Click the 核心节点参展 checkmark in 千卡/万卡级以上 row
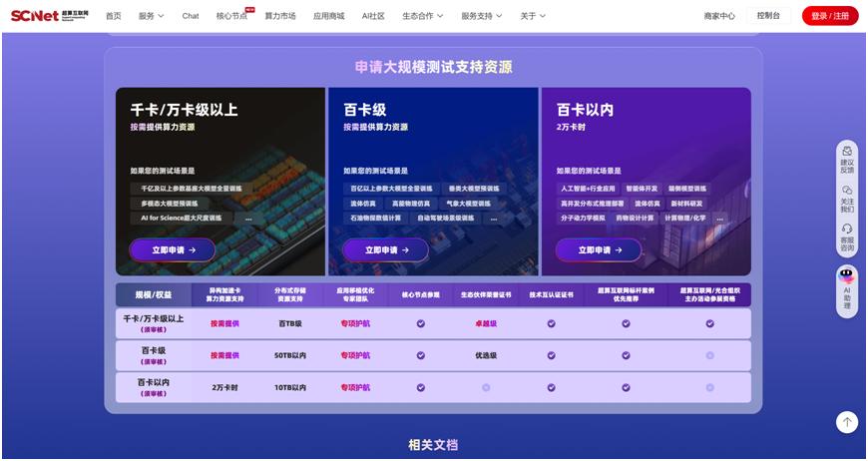Image resolution: width=868 pixels, height=461 pixels. tap(421, 323)
